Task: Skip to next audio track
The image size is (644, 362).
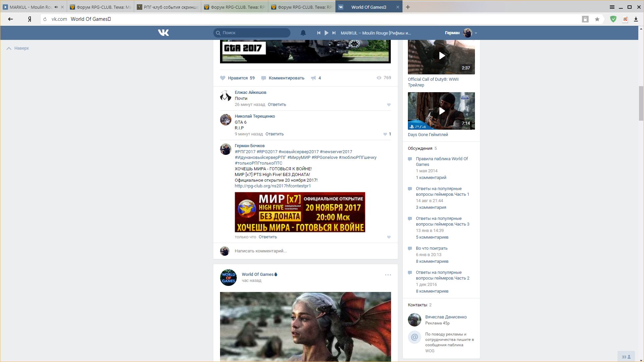Action: [334, 33]
